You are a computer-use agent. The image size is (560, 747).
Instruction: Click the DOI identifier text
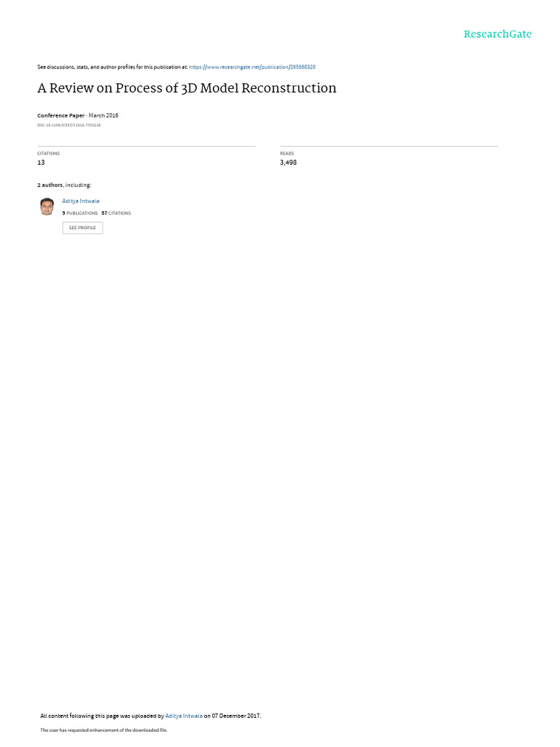[x=69, y=125]
